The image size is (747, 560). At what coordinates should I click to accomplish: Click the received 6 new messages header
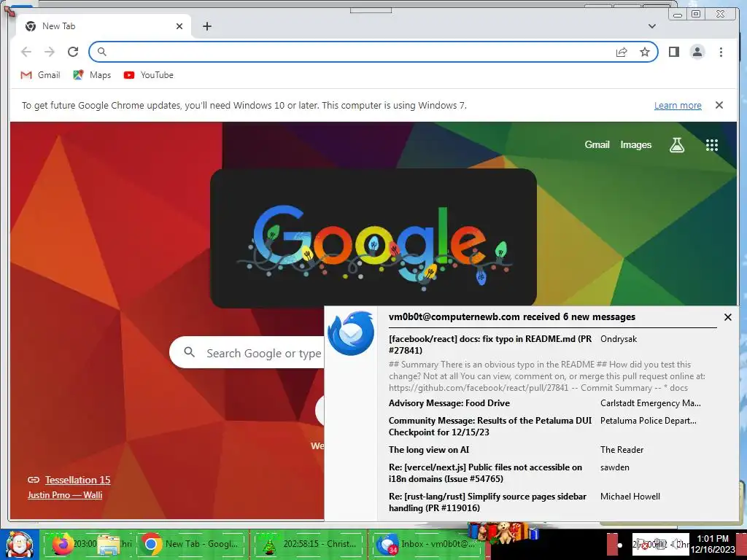(x=512, y=316)
